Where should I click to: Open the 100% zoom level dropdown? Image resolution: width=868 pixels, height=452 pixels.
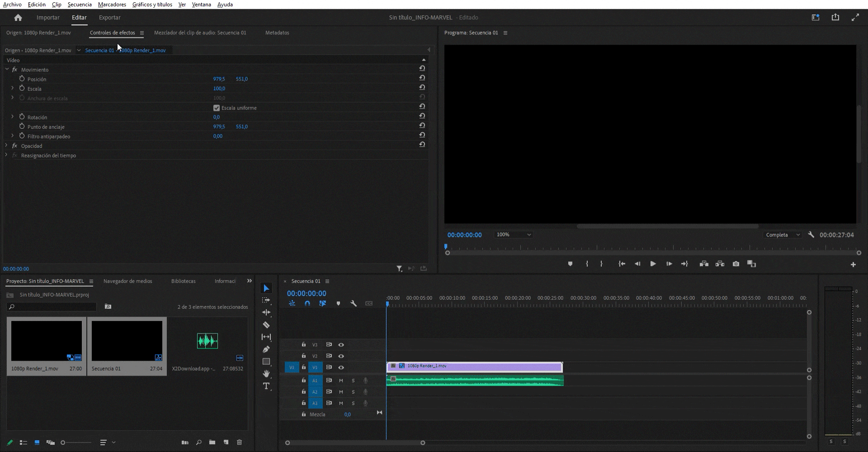tap(514, 235)
